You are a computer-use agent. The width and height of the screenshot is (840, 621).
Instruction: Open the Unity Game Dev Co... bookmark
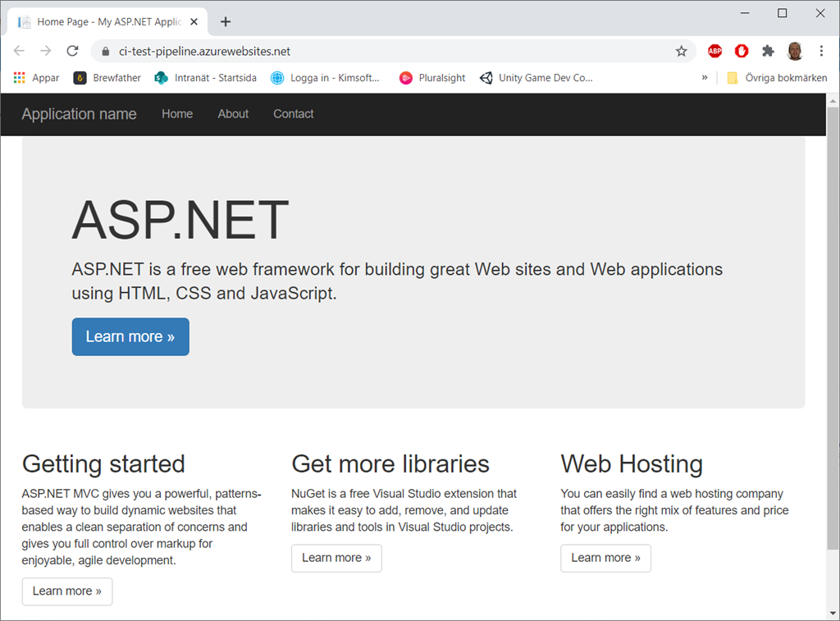[536, 78]
